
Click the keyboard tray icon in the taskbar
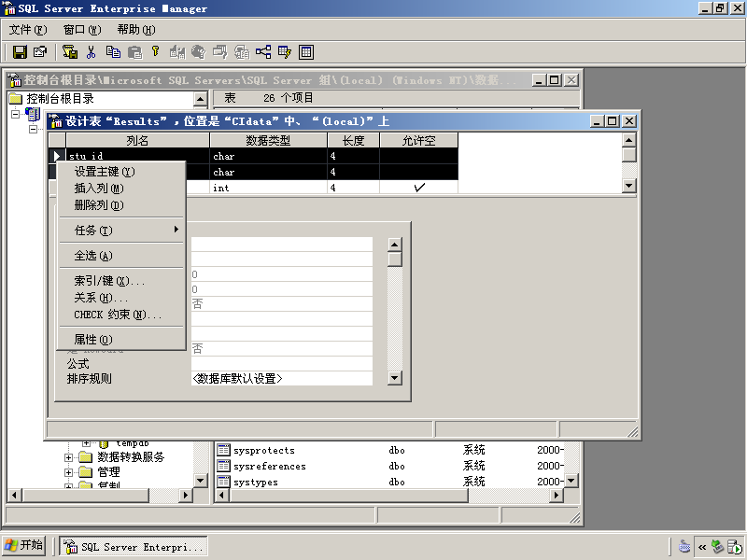(x=684, y=546)
